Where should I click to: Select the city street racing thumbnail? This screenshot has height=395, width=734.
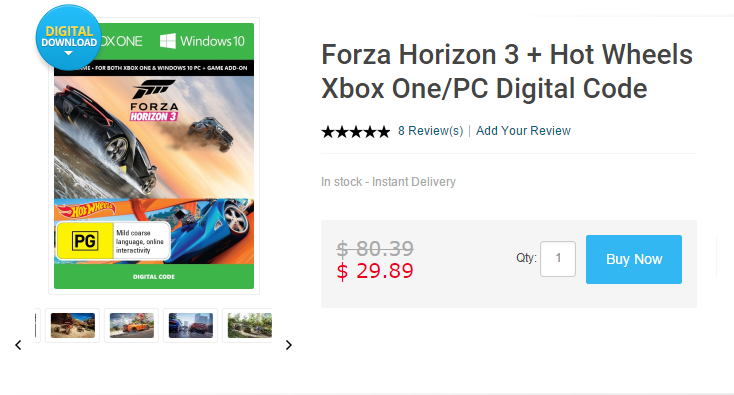tap(191, 325)
